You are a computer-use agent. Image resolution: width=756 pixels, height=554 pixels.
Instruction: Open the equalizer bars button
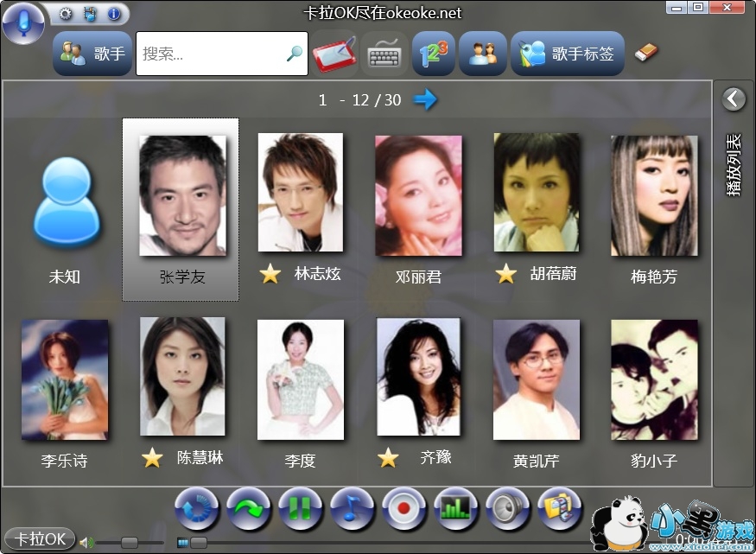(455, 508)
